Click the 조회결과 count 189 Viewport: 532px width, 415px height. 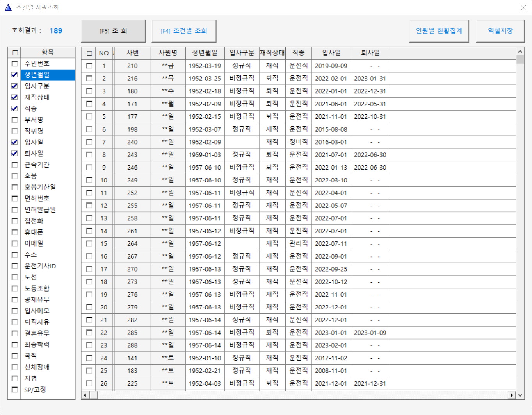coord(56,31)
